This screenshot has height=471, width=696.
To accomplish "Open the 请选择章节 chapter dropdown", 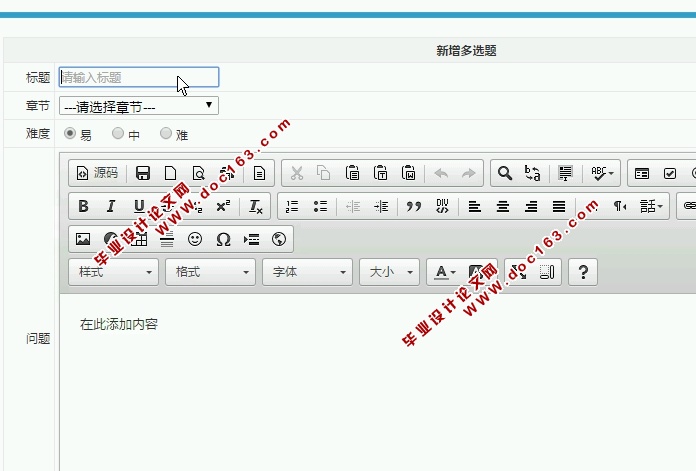I will tap(138, 106).
